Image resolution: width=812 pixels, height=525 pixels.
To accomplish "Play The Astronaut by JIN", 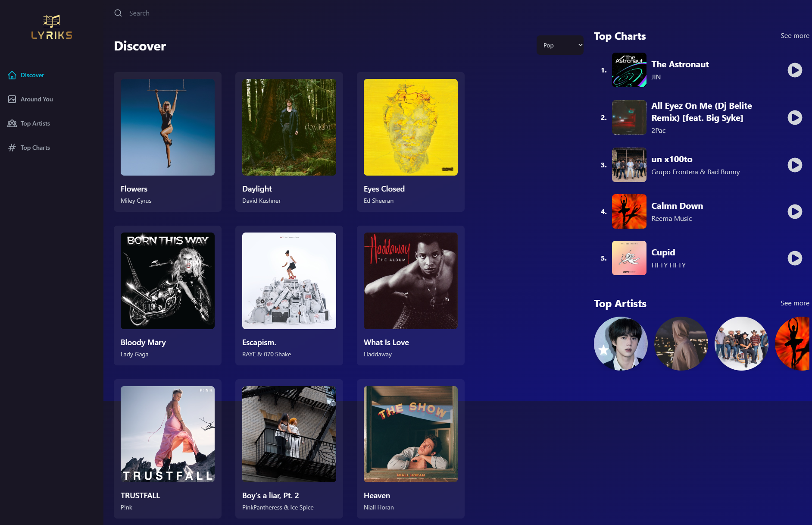I will pos(795,70).
